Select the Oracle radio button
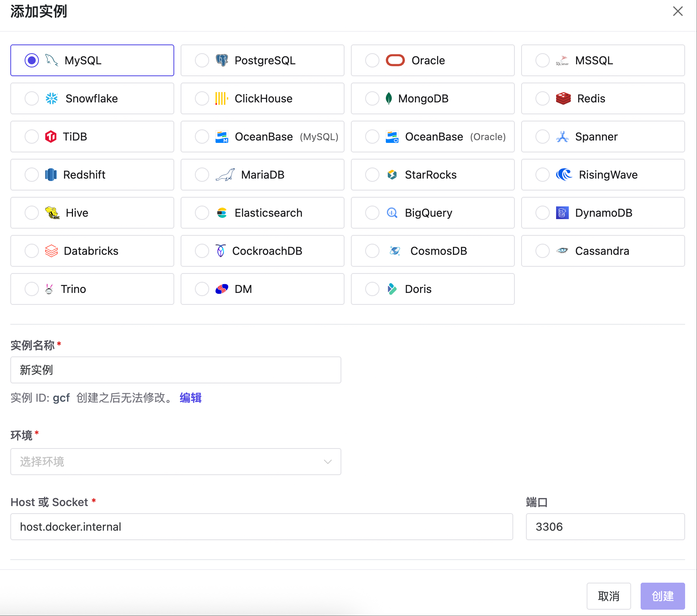Screen dimensions: 697x616 [372, 60]
